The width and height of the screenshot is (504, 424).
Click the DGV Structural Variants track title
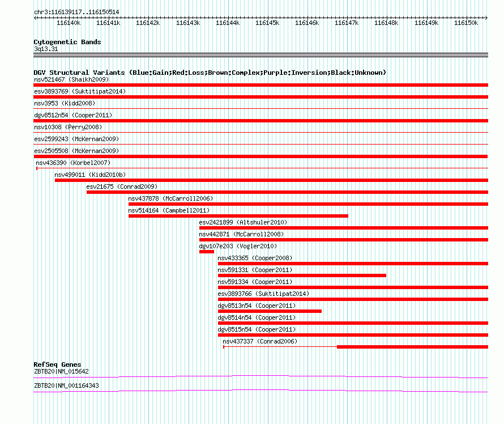tap(210, 73)
